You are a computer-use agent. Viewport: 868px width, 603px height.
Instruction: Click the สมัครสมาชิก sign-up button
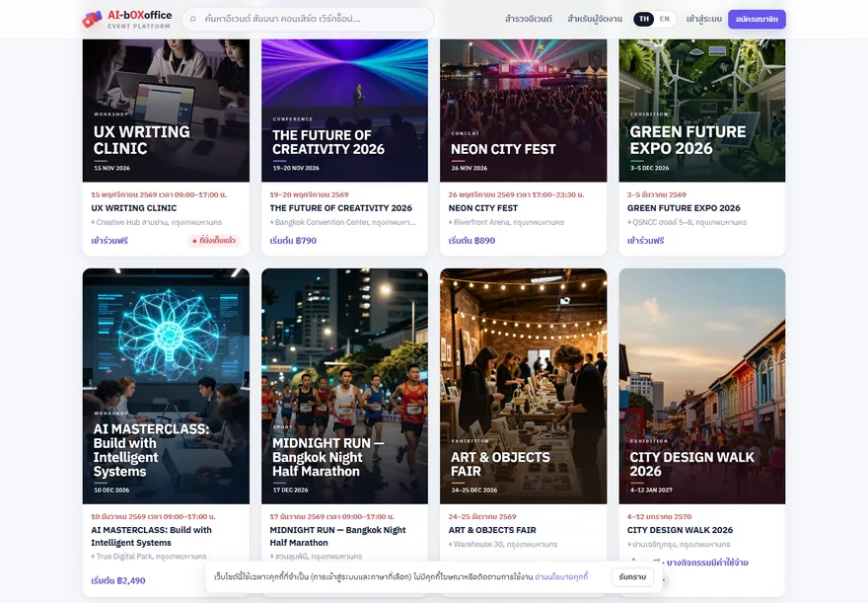tap(757, 19)
